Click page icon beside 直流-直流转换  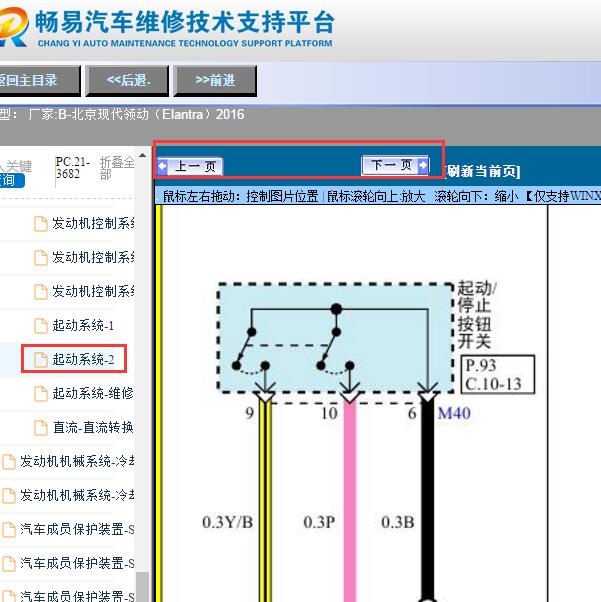[x=41, y=428]
